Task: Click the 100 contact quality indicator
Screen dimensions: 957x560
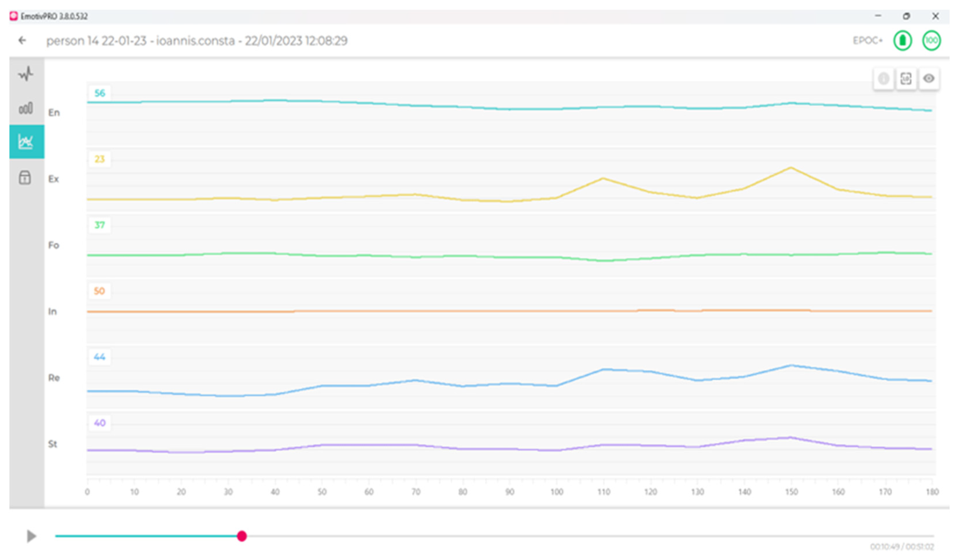Action: pyautogui.click(x=931, y=40)
